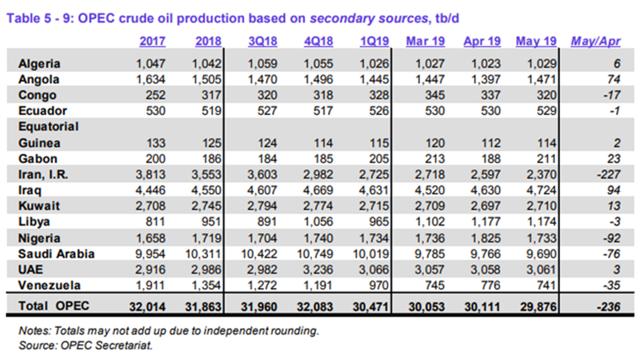
Task: Click Venezuela's 2017 value 1,911
Action: point(150,286)
